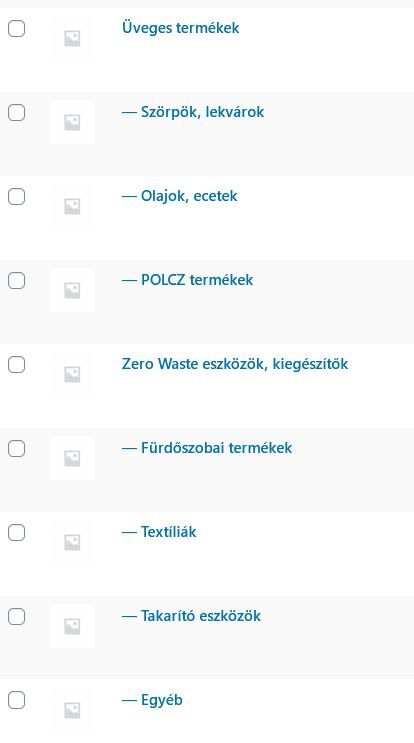The image size is (414, 743).
Task: Click placeholder image icon for Takarító eszközök
Action: click(x=72, y=626)
